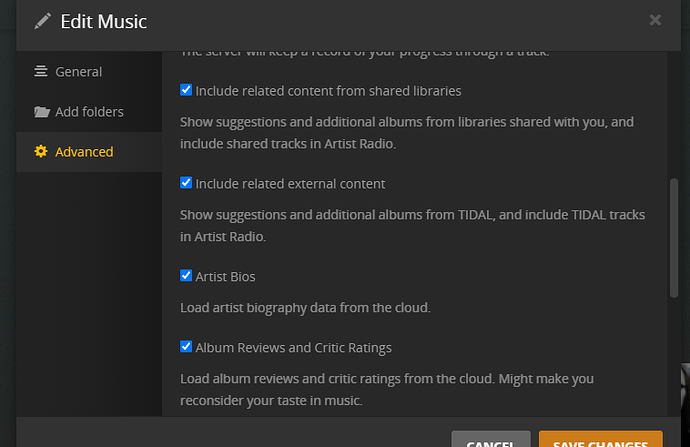Uncheck Album Reviews and Critic Ratings box

[x=186, y=347]
